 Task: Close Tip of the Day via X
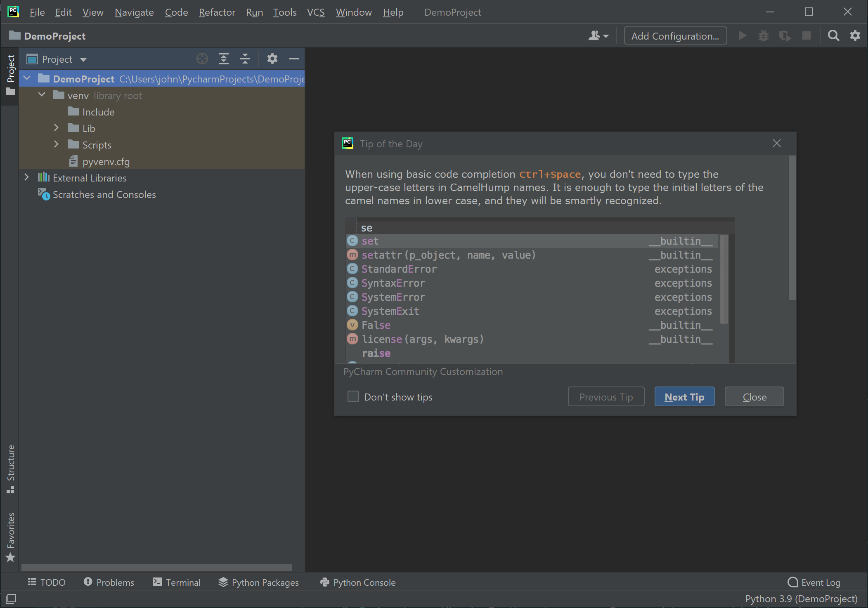pyautogui.click(x=777, y=143)
